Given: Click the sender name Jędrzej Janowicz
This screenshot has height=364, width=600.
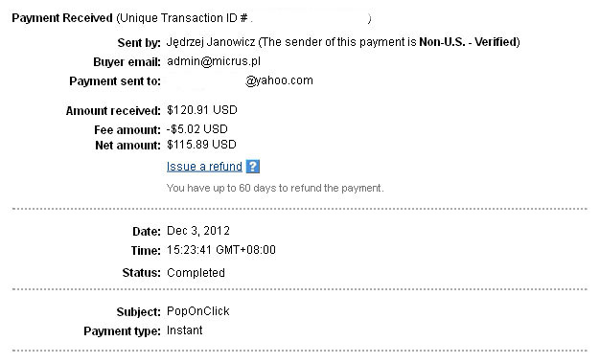Looking at the screenshot, I should pyautogui.click(x=211, y=42).
